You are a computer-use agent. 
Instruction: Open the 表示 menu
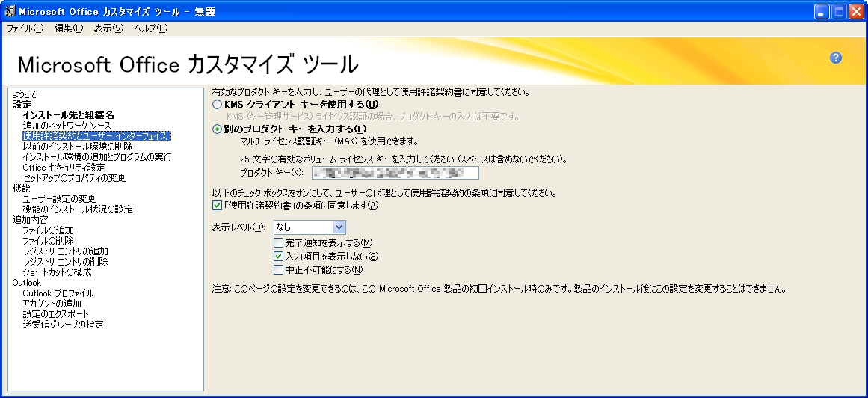[108, 28]
